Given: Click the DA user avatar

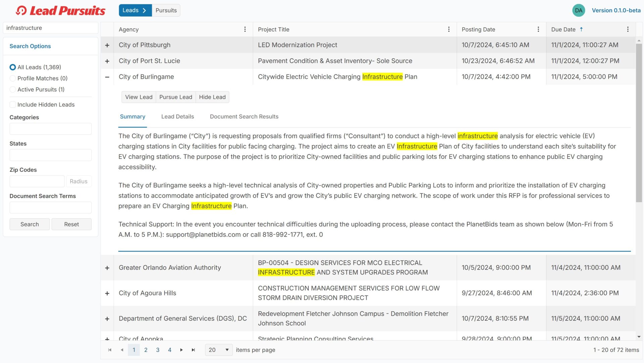Looking at the screenshot, I should 579,10.
